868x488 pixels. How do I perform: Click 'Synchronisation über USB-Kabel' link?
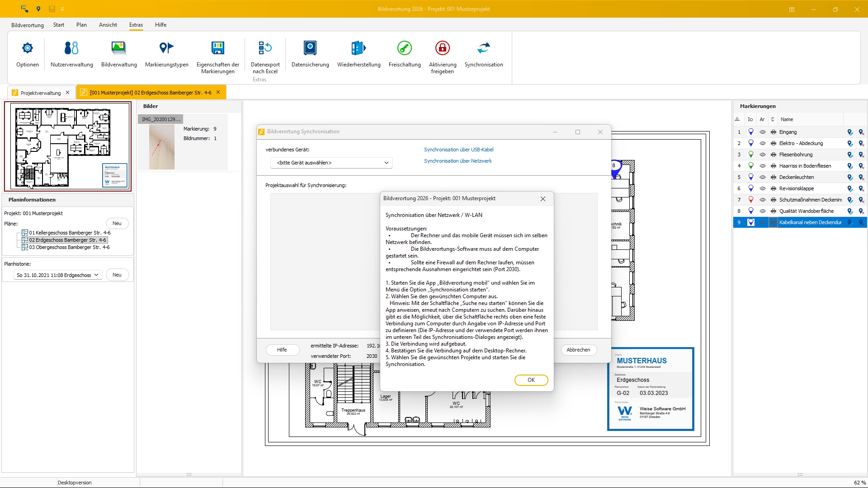coord(458,150)
